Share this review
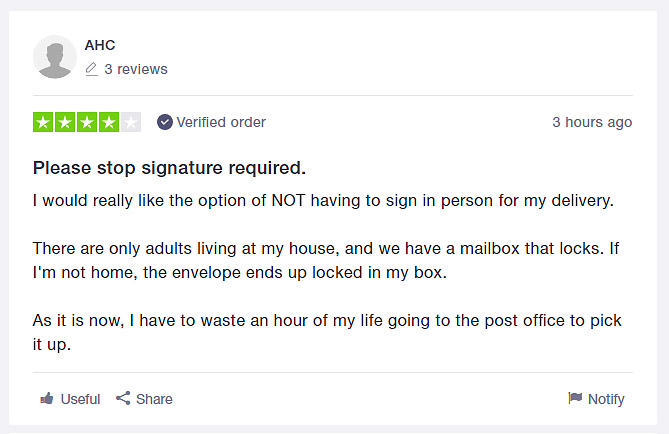 [x=144, y=399]
